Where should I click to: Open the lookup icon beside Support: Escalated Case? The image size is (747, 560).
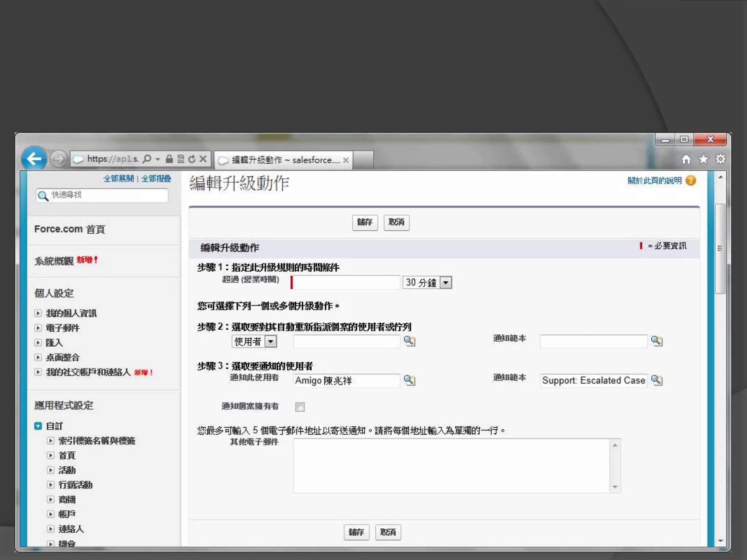click(x=657, y=380)
